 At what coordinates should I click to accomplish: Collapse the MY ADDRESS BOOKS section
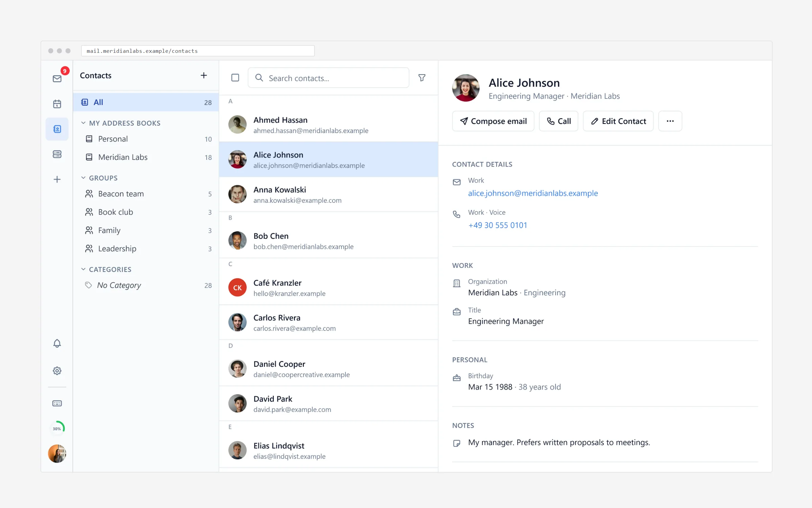[120, 123]
